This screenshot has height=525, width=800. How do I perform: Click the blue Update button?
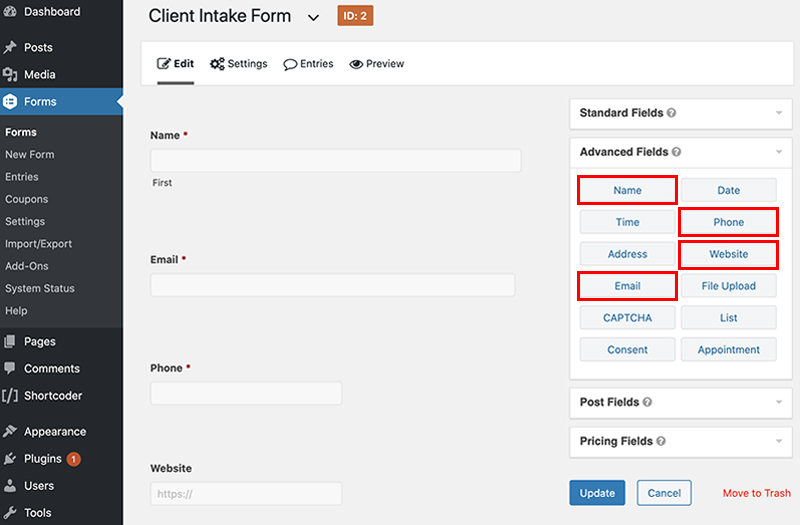597,493
